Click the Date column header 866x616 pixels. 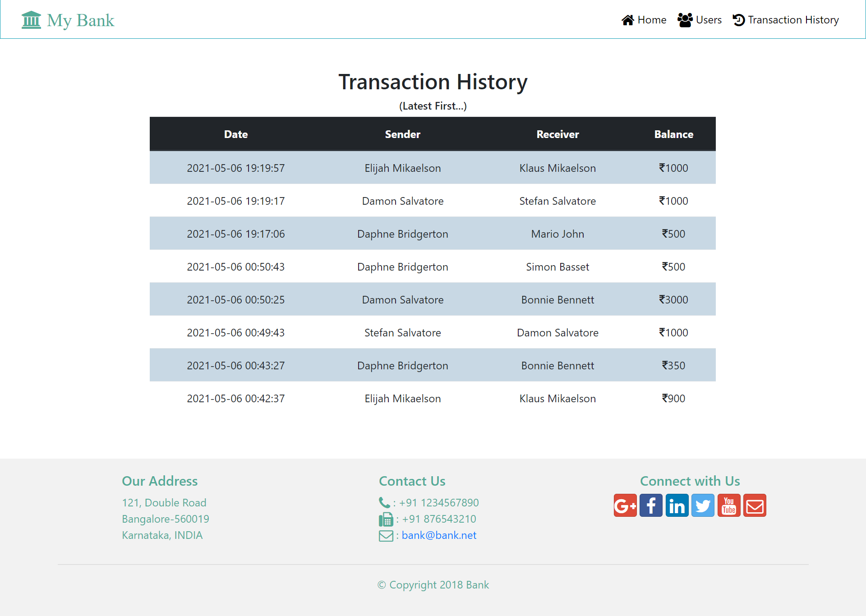coord(235,134)
